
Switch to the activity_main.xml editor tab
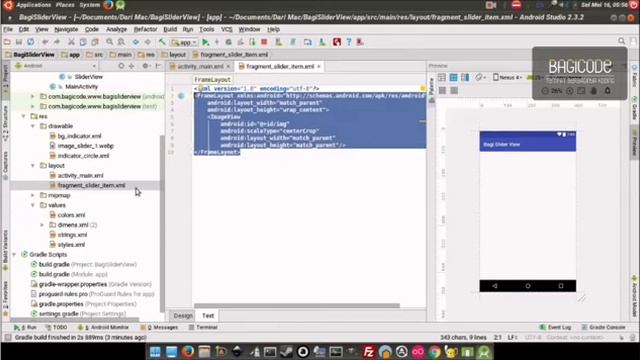(x=200, y=67)
